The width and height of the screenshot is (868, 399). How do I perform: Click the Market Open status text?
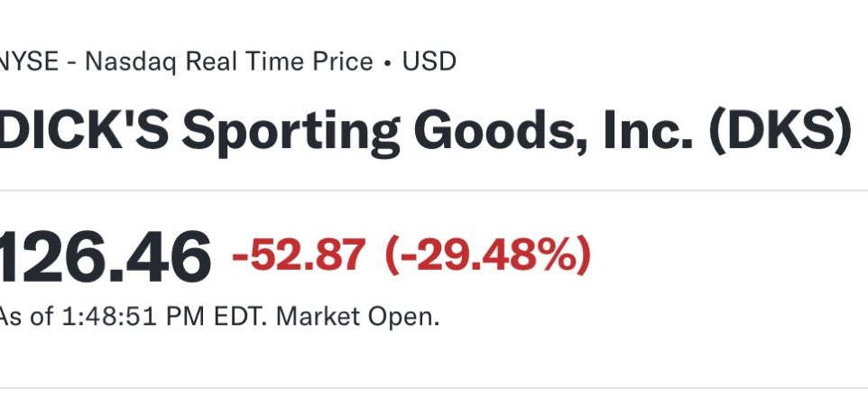coord(357,317)
